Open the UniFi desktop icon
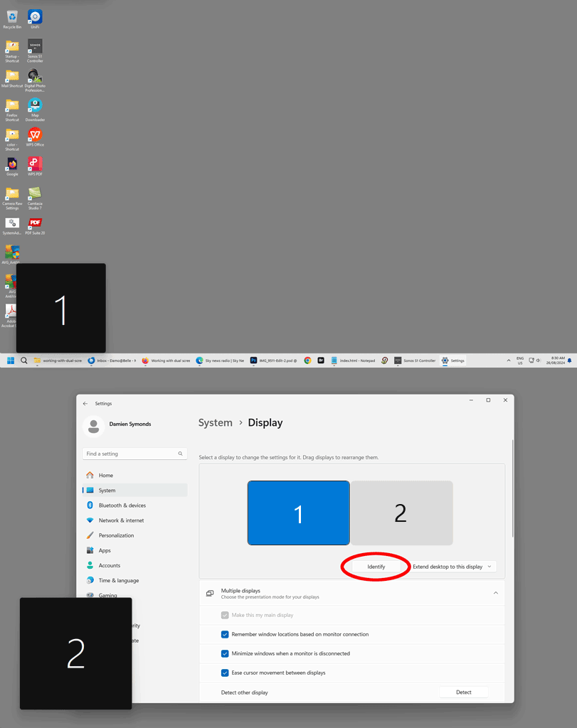The image size is (577, 728). pos(35,18)
